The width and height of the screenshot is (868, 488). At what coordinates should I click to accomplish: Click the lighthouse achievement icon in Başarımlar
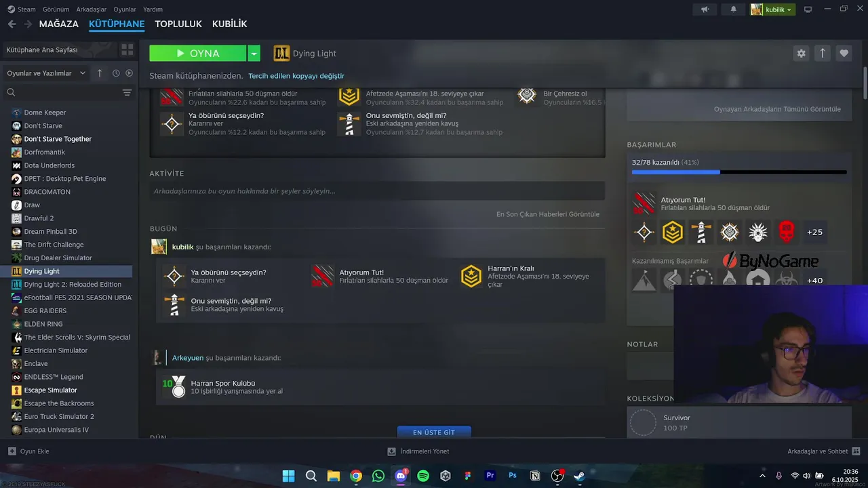[701, 232]
